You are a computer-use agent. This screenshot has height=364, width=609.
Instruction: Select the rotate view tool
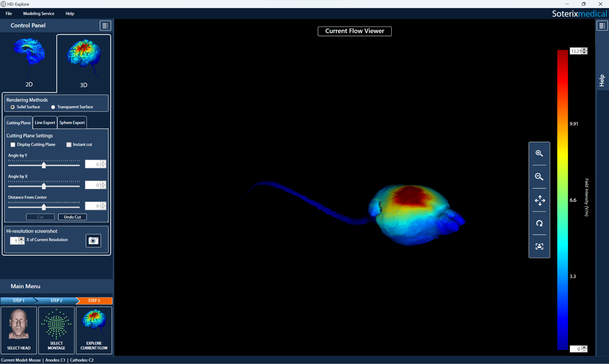click(539, 223)
